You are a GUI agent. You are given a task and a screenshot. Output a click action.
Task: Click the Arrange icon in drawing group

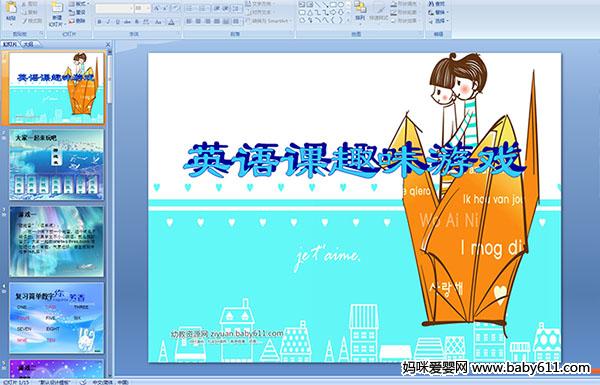360,10
